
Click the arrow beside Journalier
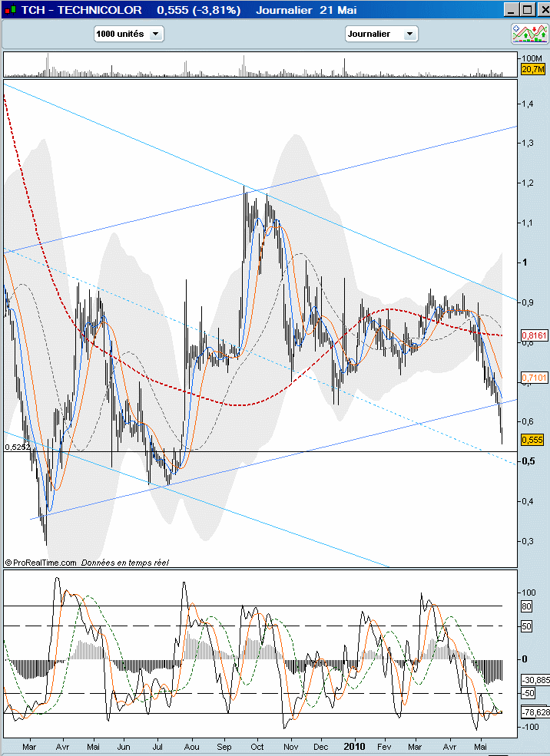pos(409,35)
